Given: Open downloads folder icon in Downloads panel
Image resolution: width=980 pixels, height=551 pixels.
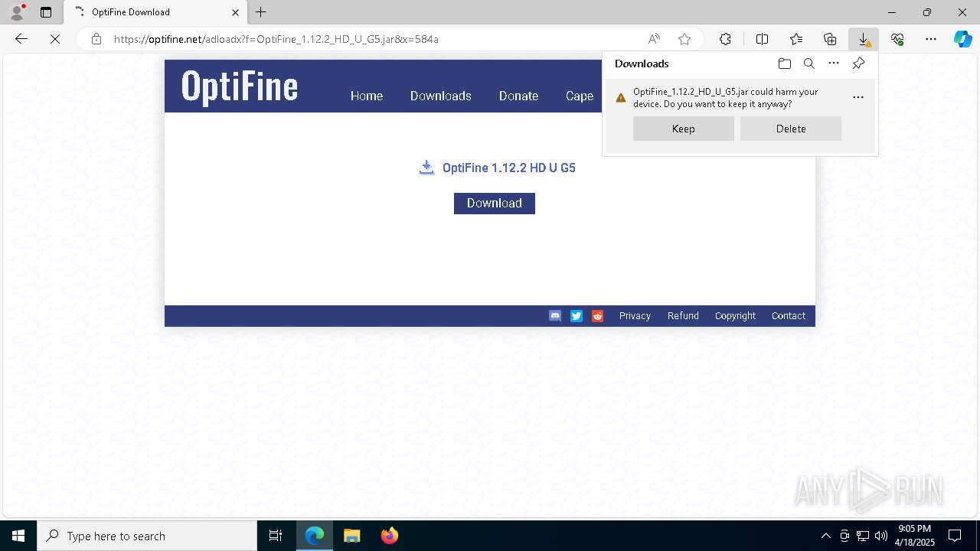Looking at the screenshot, I should pyautogui.click(x=784, y=64).
